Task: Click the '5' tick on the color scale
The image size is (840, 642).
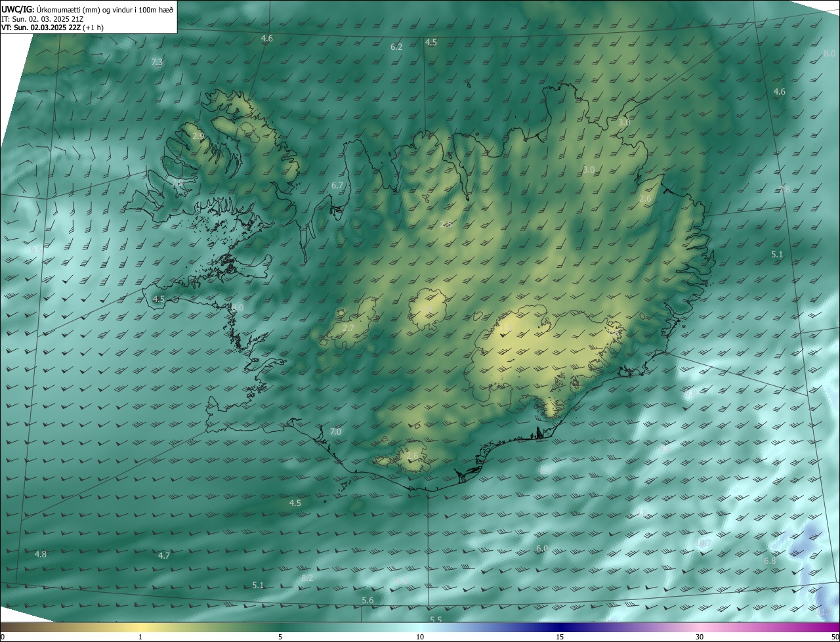Action: [x=280, y=637]
